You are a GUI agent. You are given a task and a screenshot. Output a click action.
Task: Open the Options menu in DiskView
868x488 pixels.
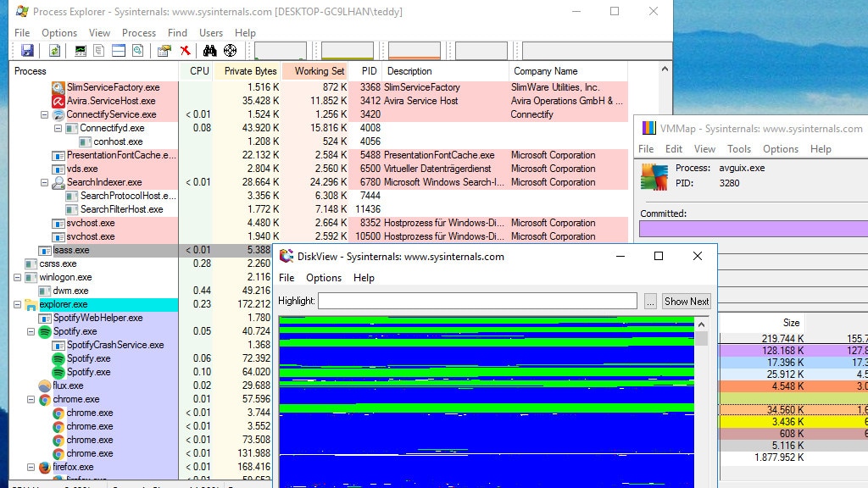(324, 278)
